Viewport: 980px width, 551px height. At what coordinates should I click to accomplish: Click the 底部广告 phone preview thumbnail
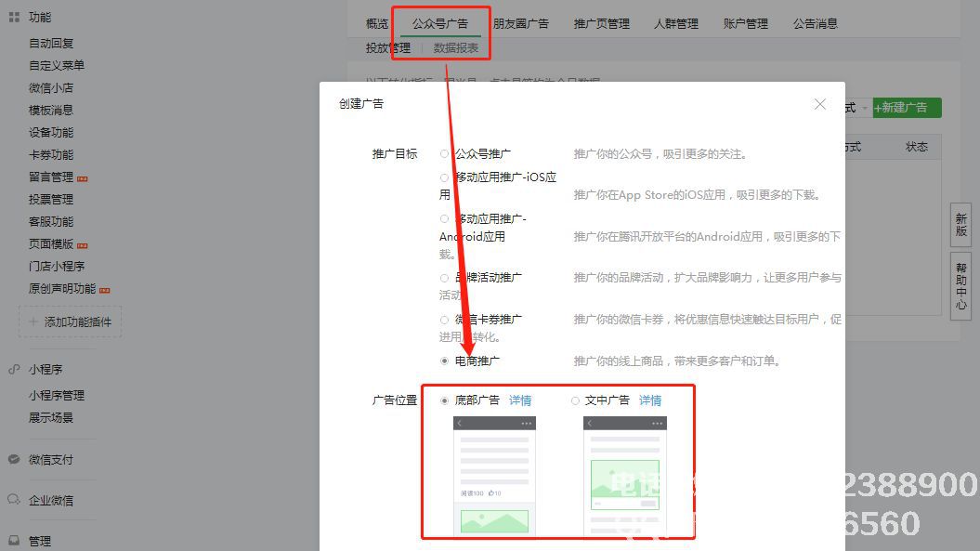[494, 476]
